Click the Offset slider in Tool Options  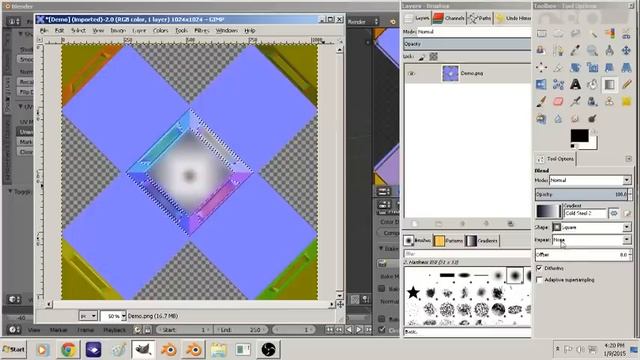tap(583, 255)
